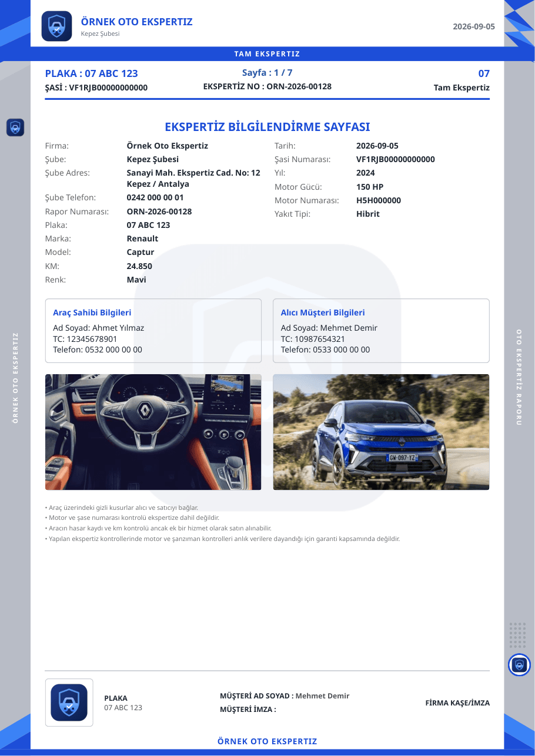Click the KM value 24.850
This screenshot has width=535, height=756.
click(139, 266)
